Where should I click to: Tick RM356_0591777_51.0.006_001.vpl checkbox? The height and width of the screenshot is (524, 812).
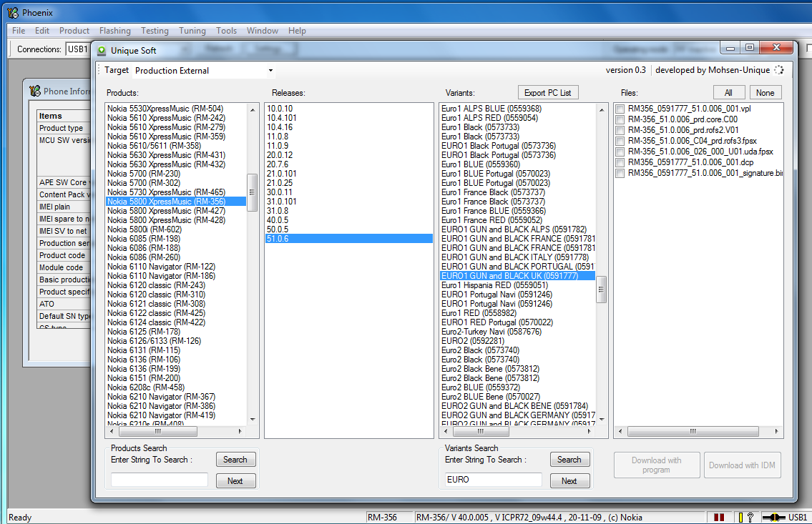(x=620, y=109)
